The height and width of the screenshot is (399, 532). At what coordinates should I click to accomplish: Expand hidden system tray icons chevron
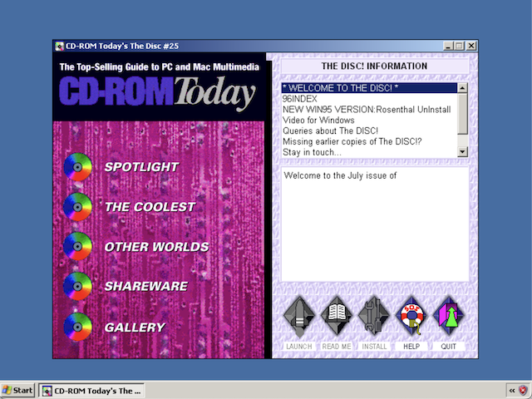512,391
